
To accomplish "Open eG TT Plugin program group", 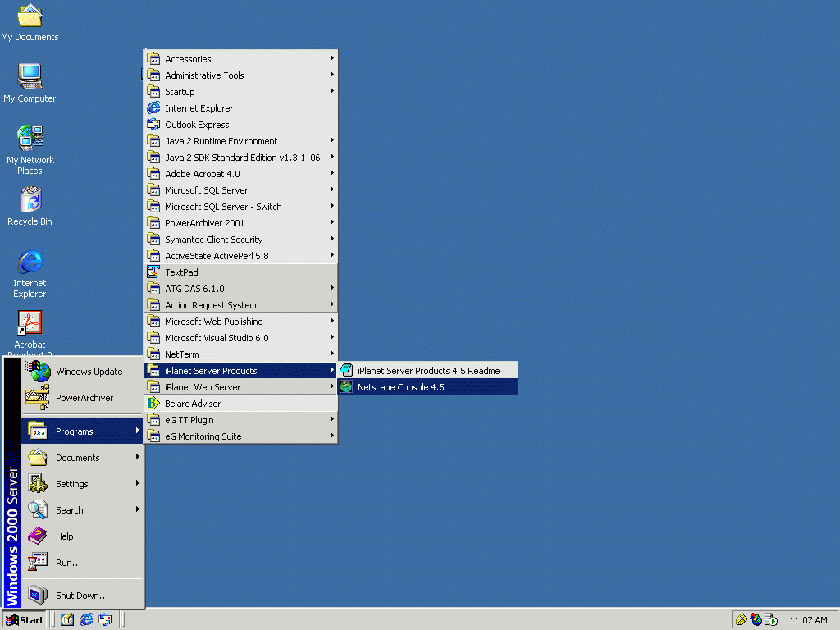I will tap(240, 420).
